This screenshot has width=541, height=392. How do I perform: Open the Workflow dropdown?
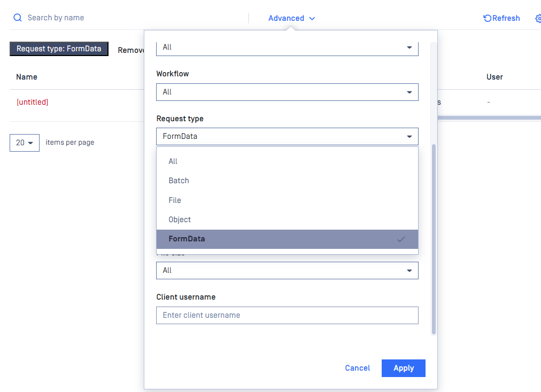[287, 92]
